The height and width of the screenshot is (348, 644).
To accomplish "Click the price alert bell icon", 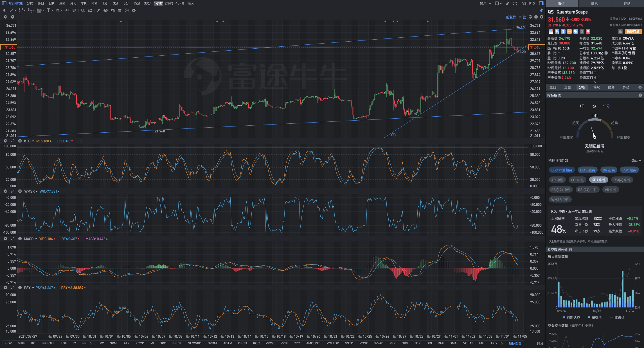I will pos(620,31).
